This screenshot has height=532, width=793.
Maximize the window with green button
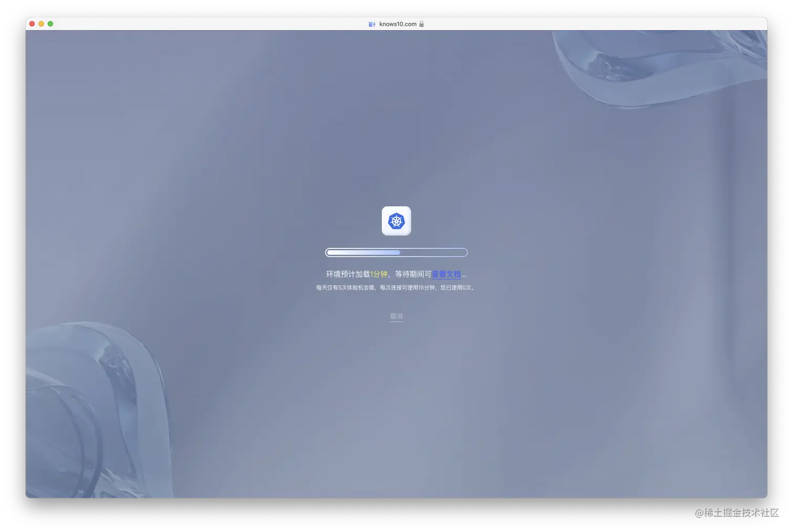pos(50,24)
